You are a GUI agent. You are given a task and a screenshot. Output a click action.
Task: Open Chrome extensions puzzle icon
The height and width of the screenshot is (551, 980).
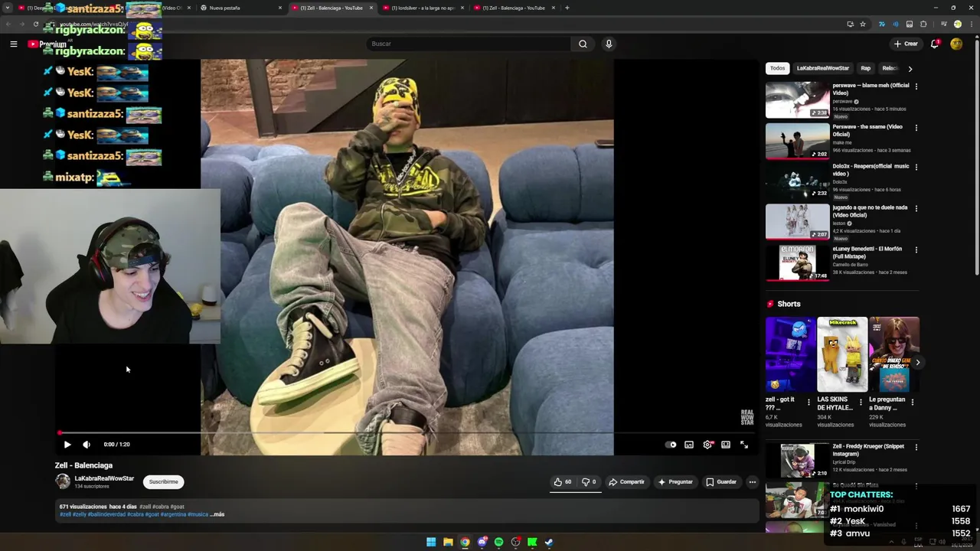point(923,24)
